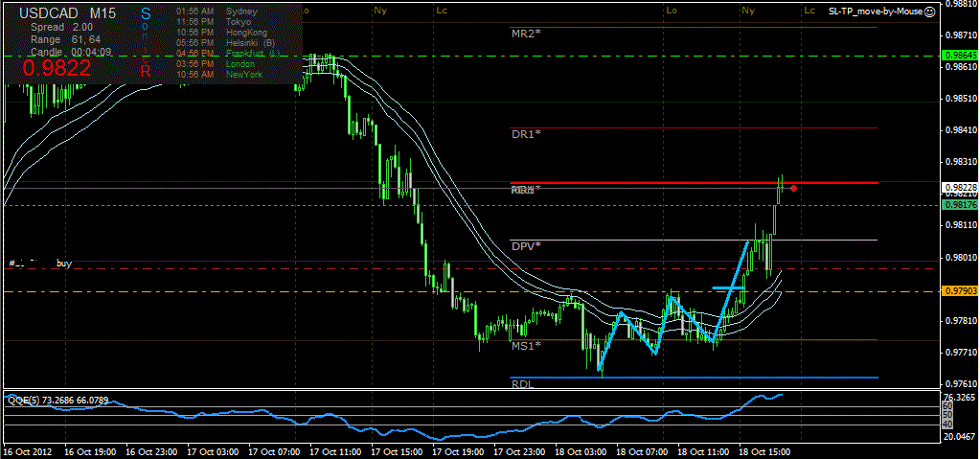Click the RDL blue line label

pos(522,384)
